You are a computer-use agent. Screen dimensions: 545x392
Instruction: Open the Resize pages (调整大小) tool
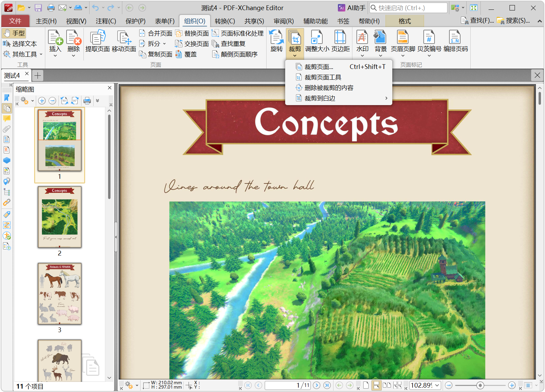tap(317, 41)
